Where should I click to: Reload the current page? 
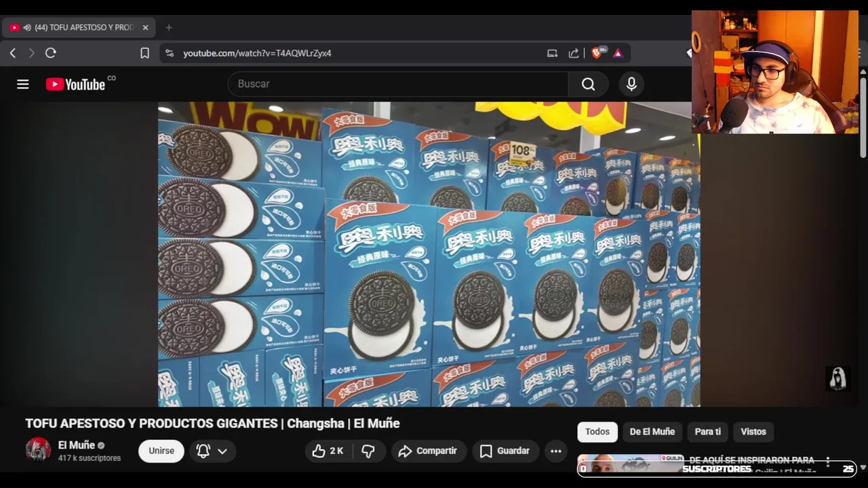pos(51,53)
